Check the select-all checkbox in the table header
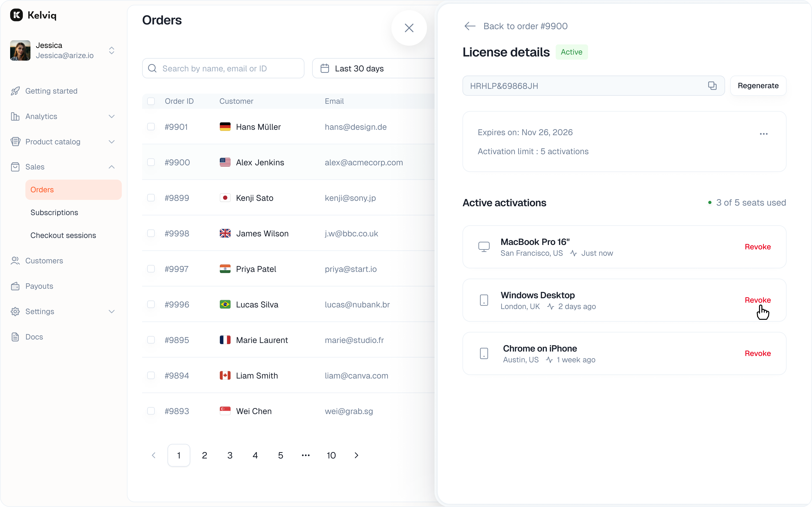The width and height of the screenshot is (812, 507). click(151, 101)
